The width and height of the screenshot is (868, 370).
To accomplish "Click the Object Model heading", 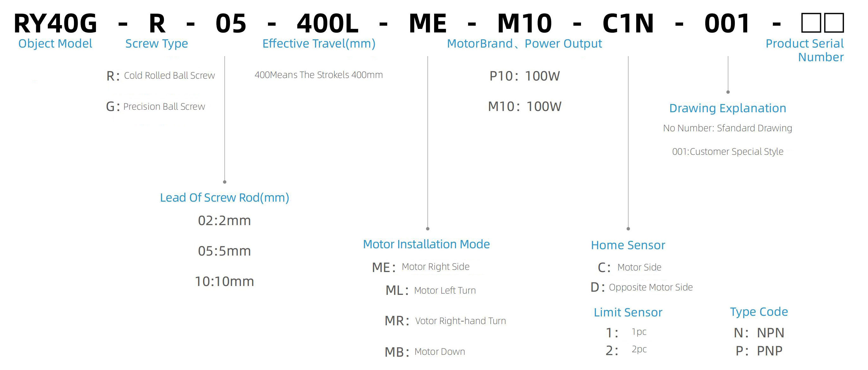I will [x=55, y=43].
